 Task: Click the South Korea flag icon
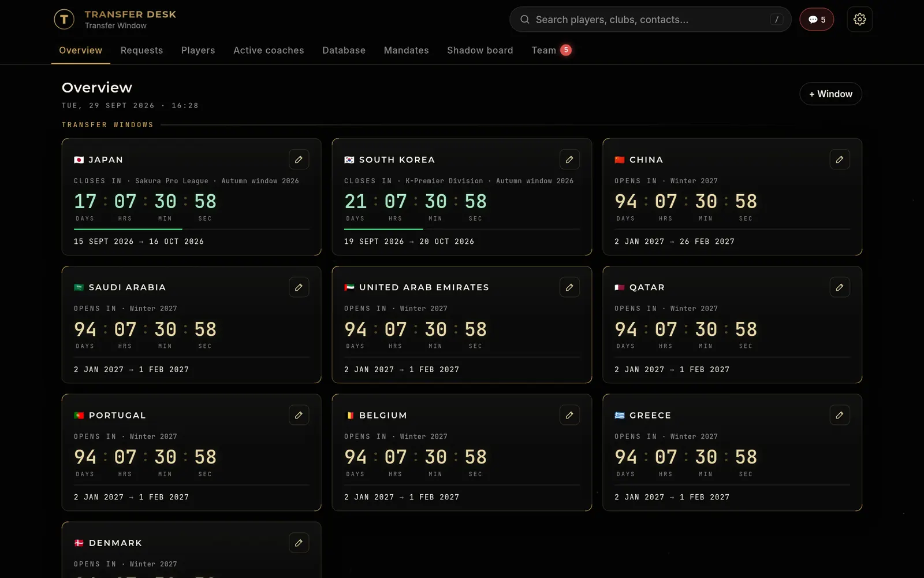[349, 160]
